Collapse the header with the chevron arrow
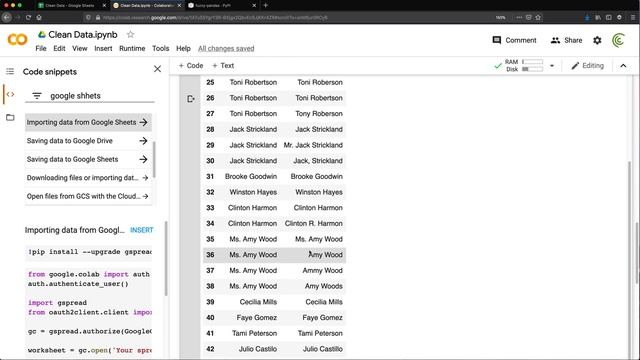640x360 pixels. (623, 66)
